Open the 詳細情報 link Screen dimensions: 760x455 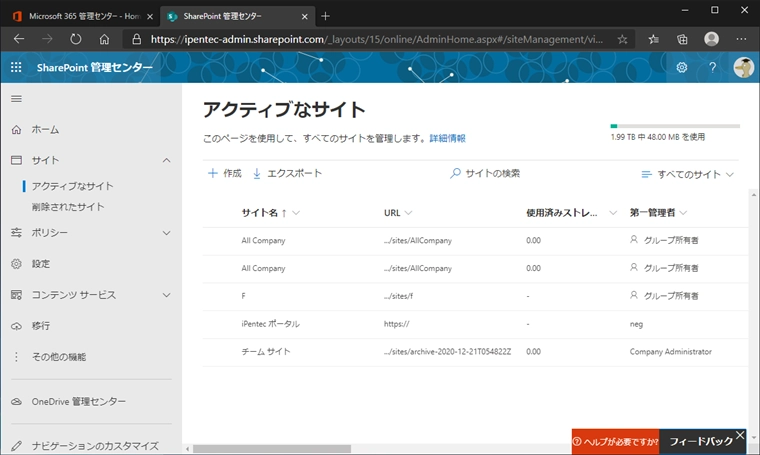447,138
